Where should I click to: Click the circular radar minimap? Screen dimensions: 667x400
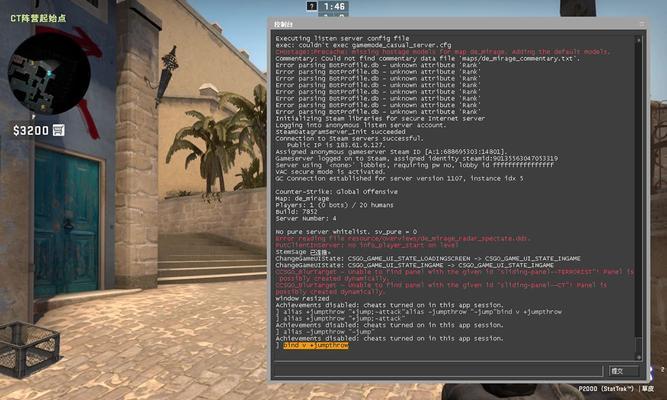click(49, 74)
